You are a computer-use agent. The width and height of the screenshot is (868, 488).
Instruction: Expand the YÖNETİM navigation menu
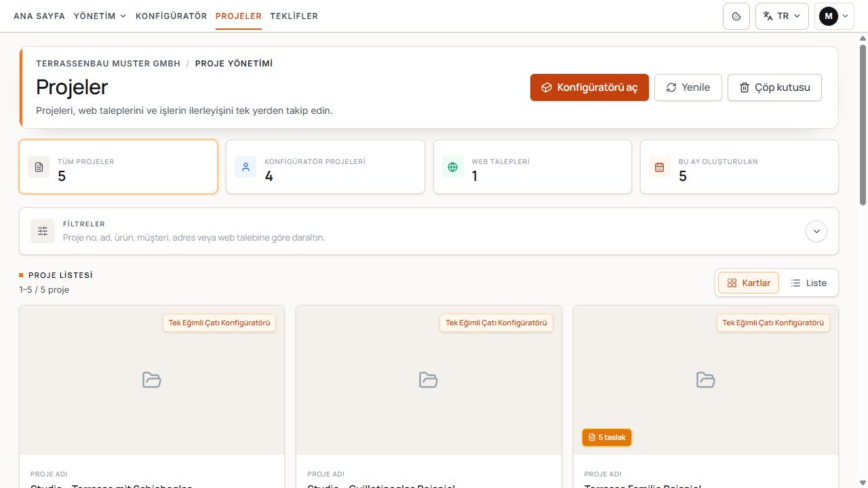100,16
